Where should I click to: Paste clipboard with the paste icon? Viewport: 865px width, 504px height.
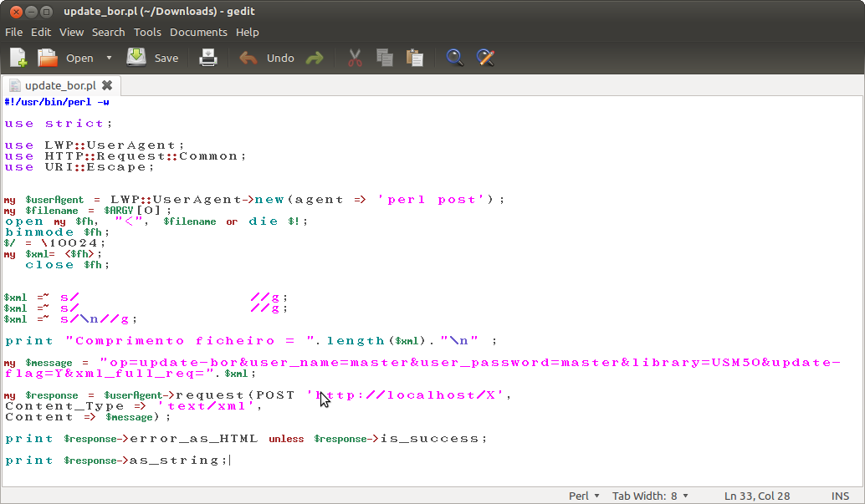[414, 58]
